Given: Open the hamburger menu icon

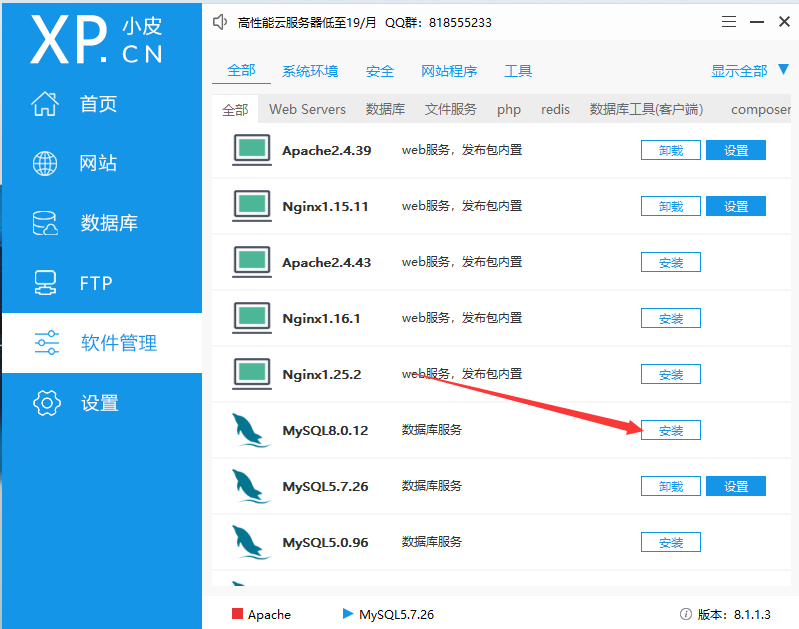Looking at the screenshot, I should (x=729, y=22).
